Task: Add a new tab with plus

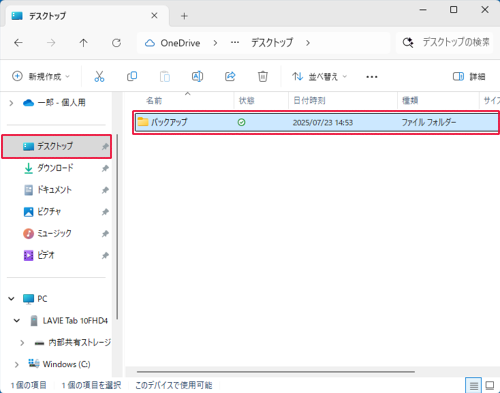Action: tap(184, 16)
